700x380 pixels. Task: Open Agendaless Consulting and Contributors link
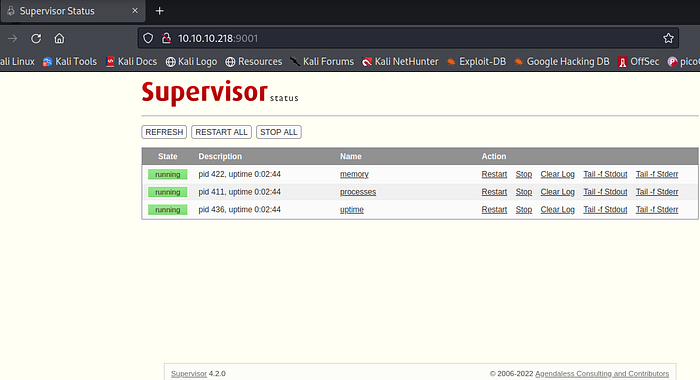click(x=602, y=374)
